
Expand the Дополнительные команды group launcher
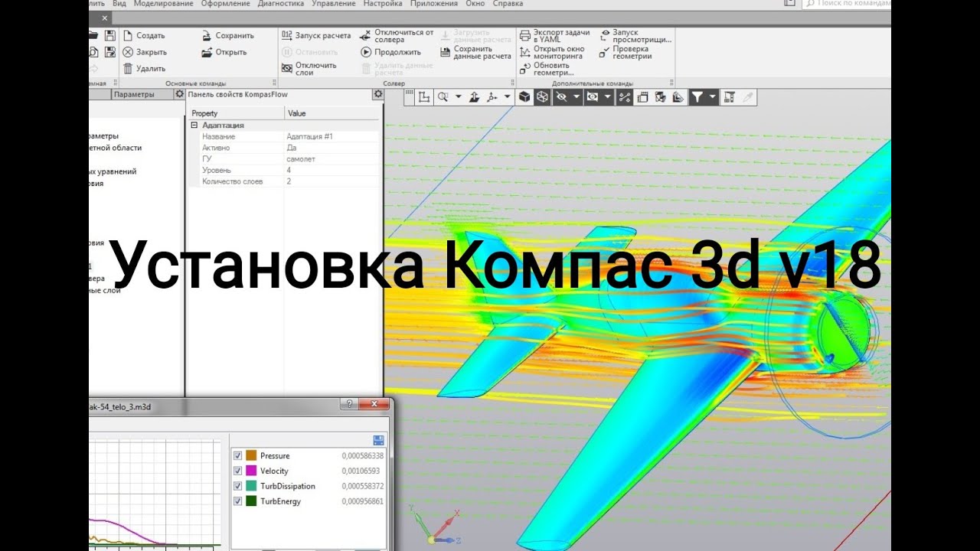(671, 83)
